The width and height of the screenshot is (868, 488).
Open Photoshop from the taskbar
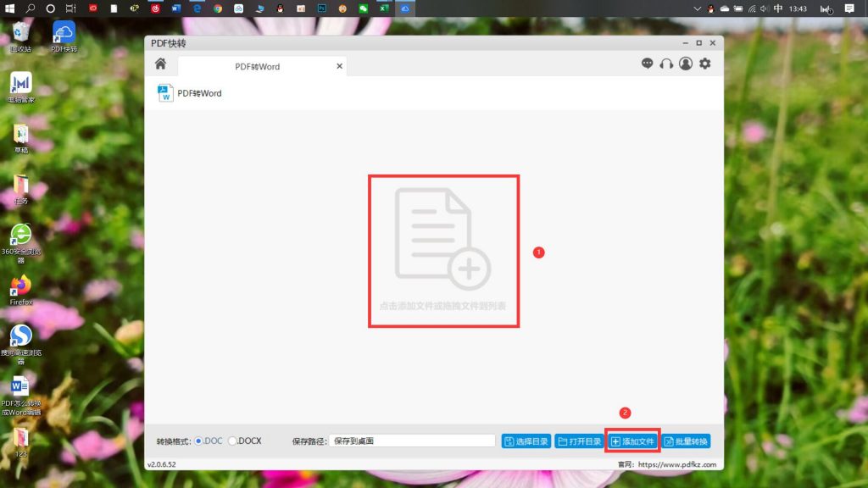(321, 8)
